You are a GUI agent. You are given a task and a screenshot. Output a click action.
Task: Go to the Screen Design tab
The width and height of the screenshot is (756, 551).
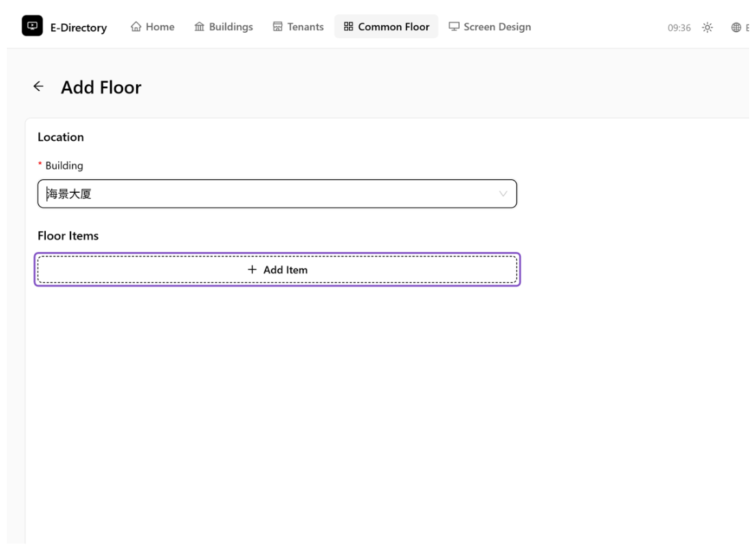[x=490, y=27]
